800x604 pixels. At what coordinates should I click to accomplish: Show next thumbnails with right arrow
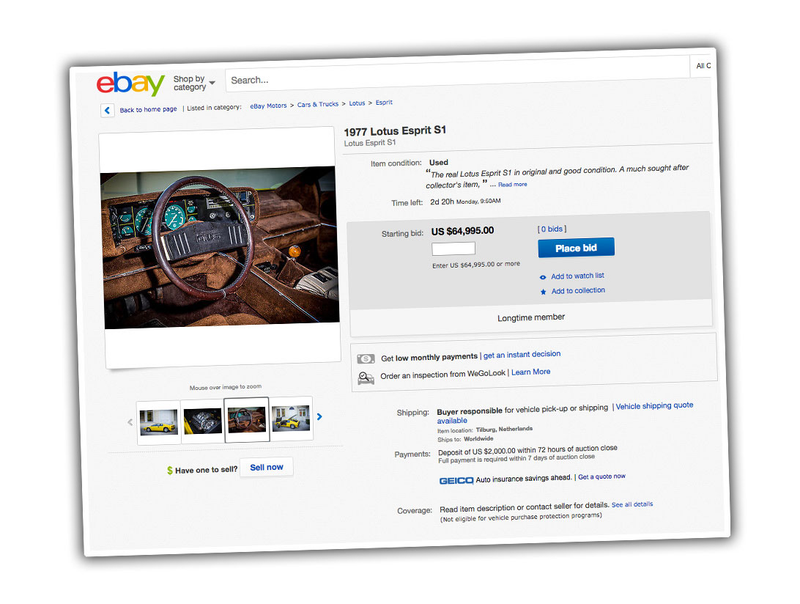point(319,417)
